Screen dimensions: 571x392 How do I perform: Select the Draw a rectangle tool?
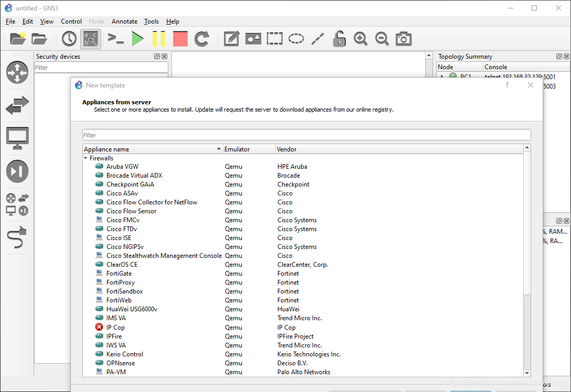click(x=275, y=39)
